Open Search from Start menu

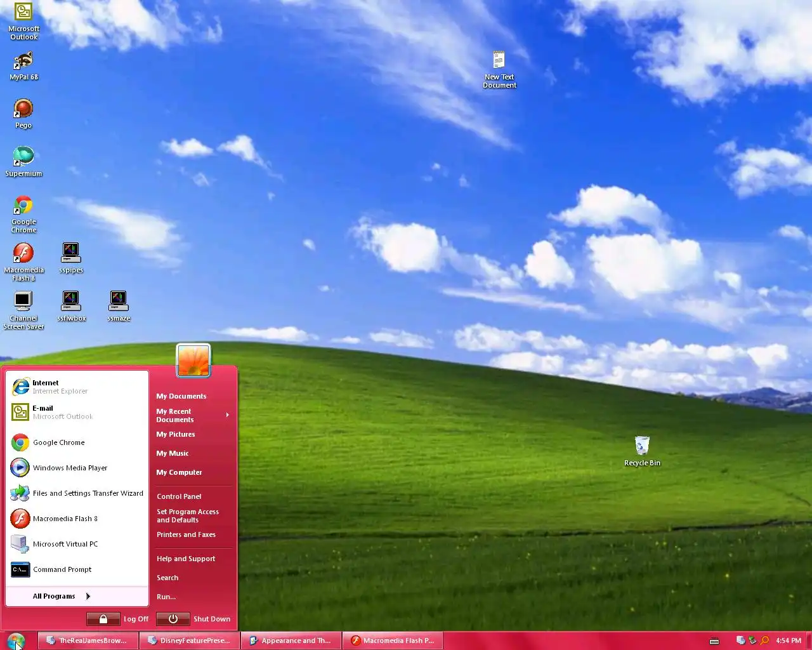[x=193, y=578]
